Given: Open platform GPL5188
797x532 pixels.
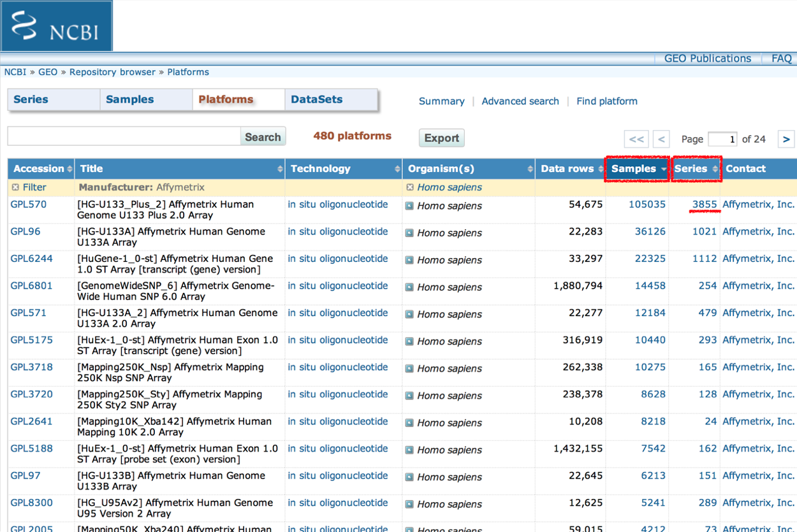Looking at the screenshot, I should (31, 448).
